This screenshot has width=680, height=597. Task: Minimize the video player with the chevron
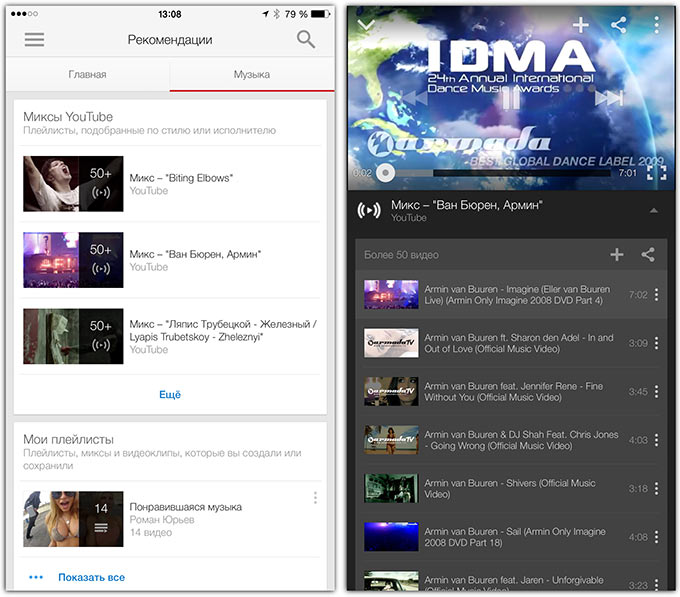[366, 25]
